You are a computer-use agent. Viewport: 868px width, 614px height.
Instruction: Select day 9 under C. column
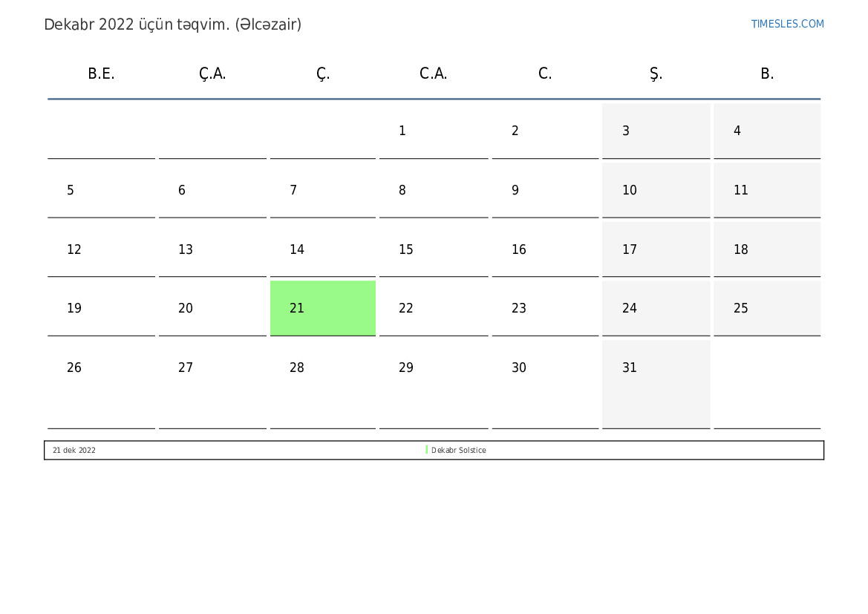[x=545, y=190]
